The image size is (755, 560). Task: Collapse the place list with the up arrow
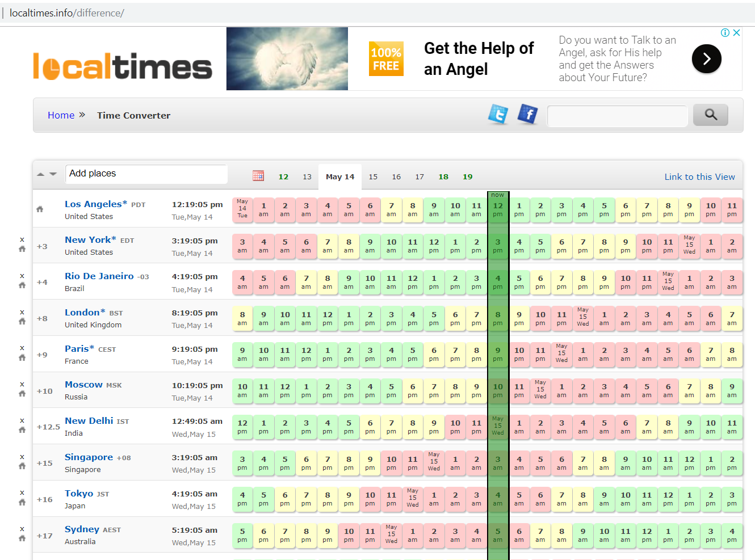point(40,174)
